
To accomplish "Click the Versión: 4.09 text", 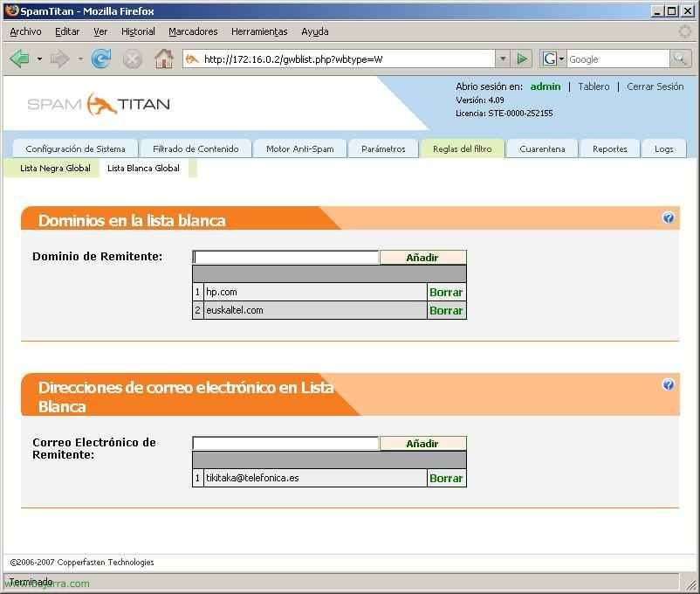I will pos(480,100).
